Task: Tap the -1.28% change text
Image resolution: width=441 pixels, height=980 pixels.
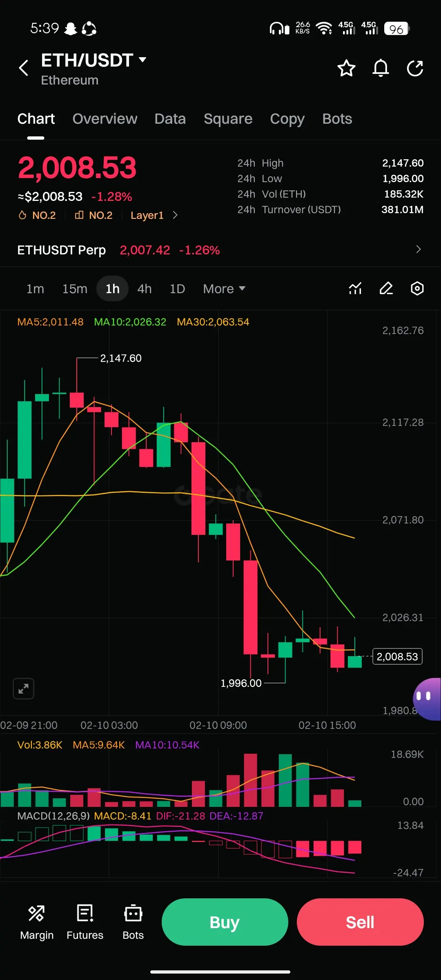Action: pos(112,197)
